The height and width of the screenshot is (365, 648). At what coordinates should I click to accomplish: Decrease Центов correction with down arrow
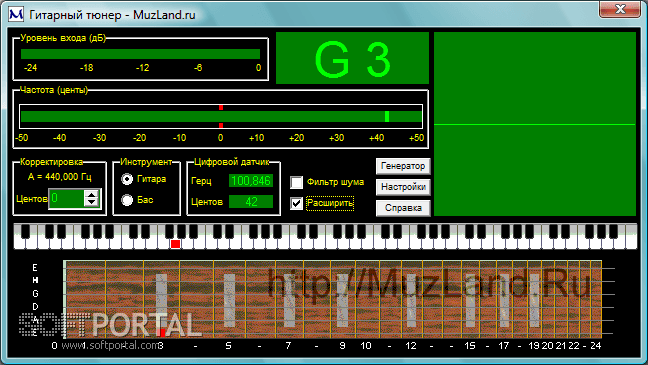(x=91, y=203)
